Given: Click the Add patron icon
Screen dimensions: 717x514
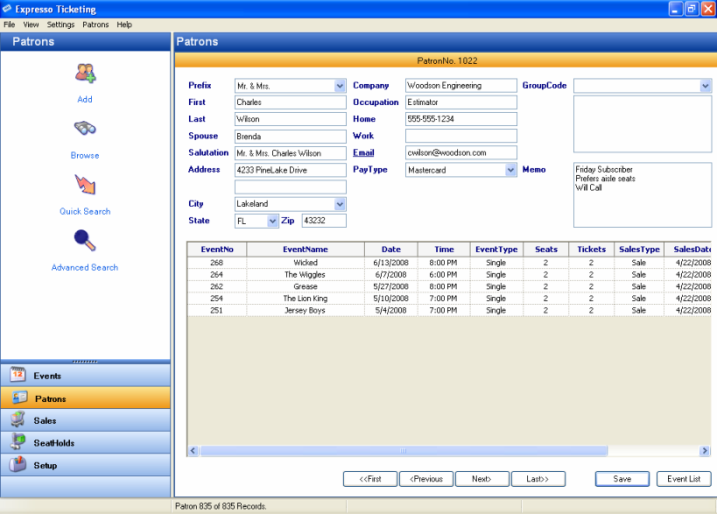Looking at the screenshot, I should (85, 73).
